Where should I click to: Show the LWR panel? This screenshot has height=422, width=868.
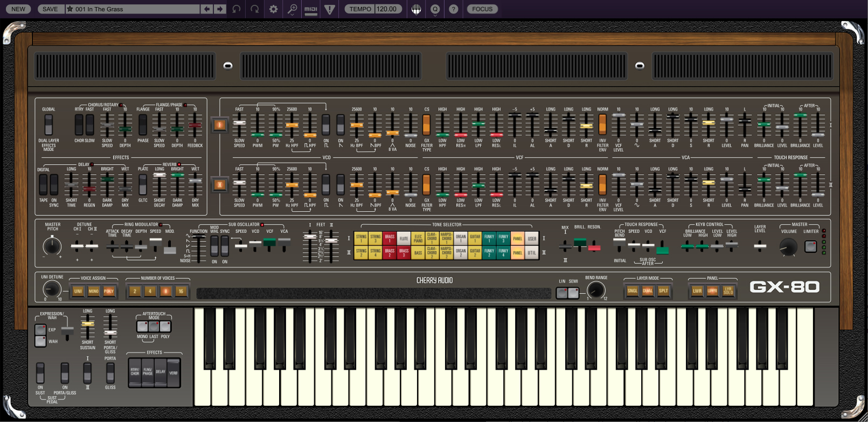point(697,291)
